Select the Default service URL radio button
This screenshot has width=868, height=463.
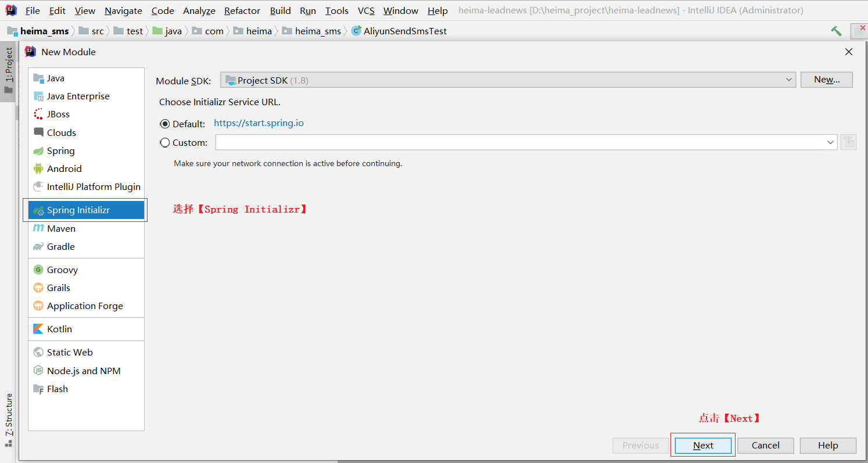164,124
